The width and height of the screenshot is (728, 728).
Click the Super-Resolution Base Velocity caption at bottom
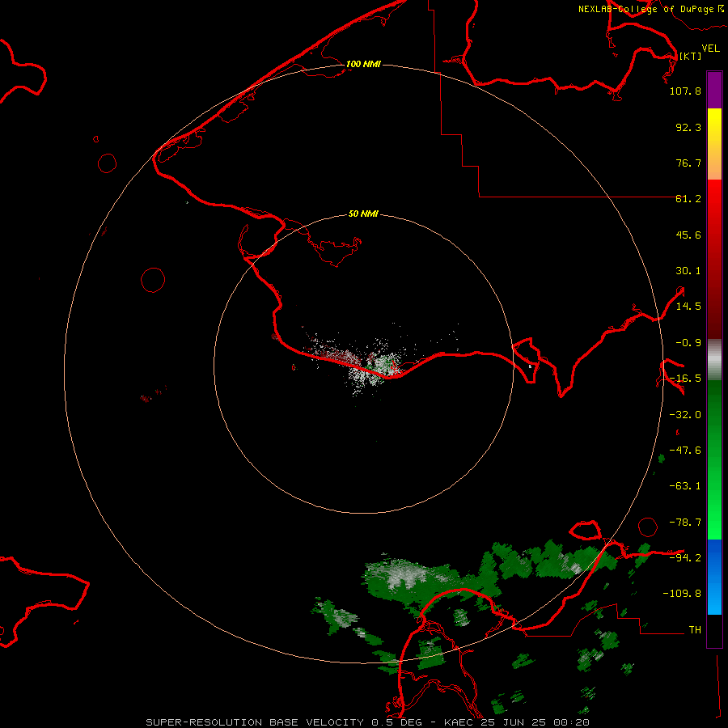[368, 722]
